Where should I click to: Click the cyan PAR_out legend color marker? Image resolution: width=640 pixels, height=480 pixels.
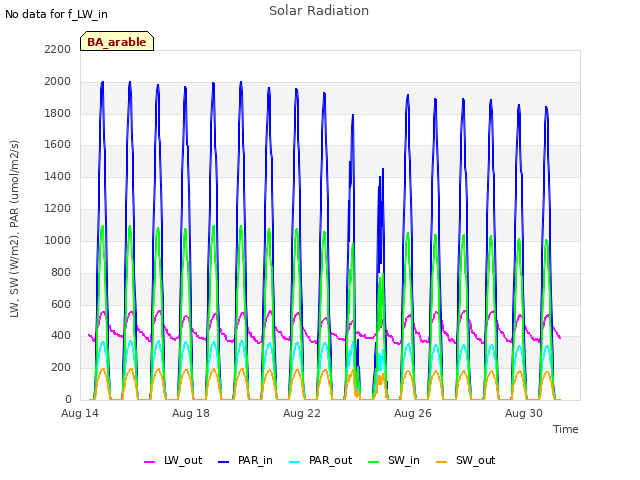point(295,462)
